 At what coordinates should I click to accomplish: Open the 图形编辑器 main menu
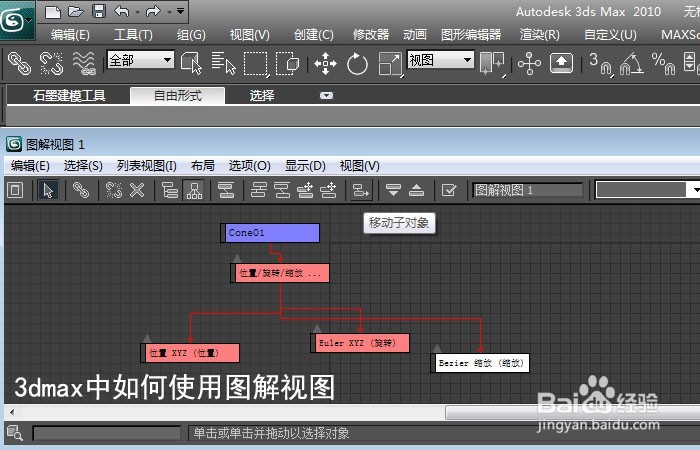tap(471, 35)
